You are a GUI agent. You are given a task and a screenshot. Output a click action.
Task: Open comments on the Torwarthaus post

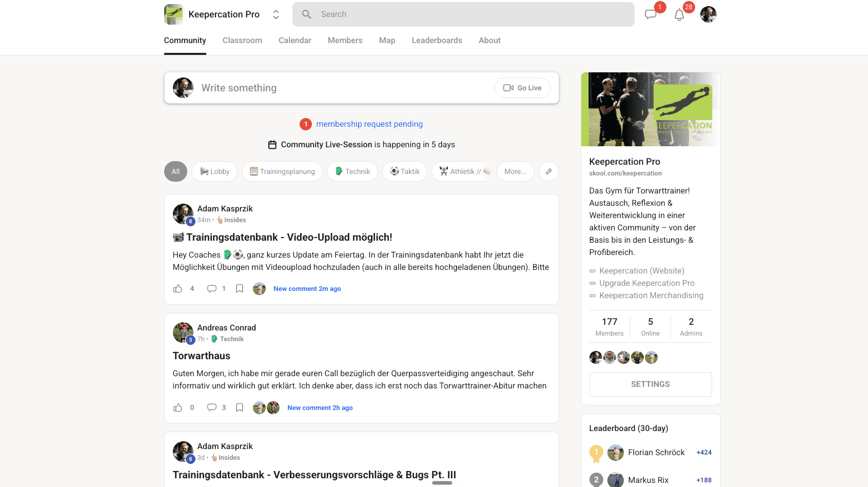coord(212,407)
